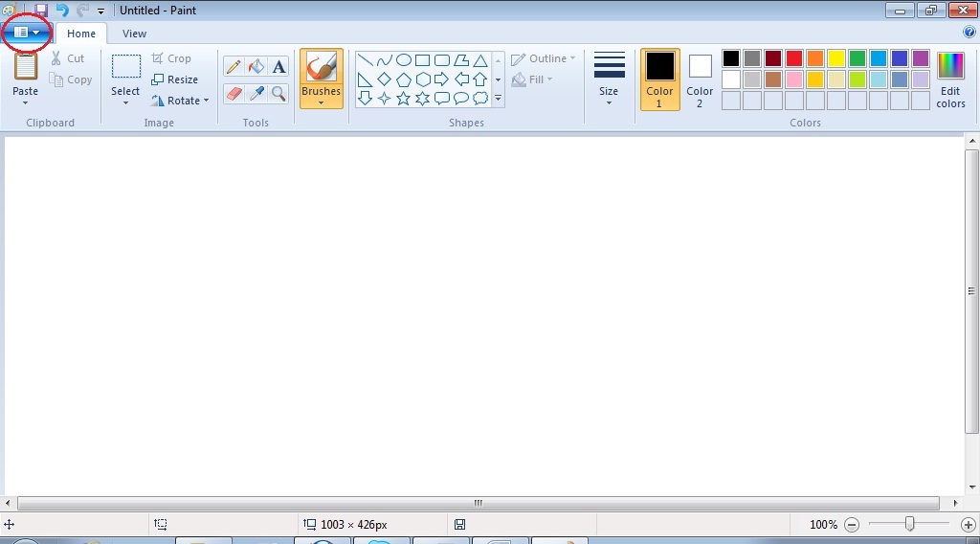Viewport: 980px width, 544px height.
Task: Open the Edit colors dialog
Action: click(950, 79)
